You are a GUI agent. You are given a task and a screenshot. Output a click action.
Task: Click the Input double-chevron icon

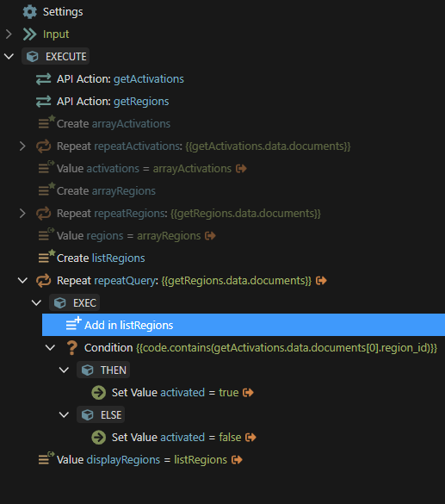(x=30, y=34)
